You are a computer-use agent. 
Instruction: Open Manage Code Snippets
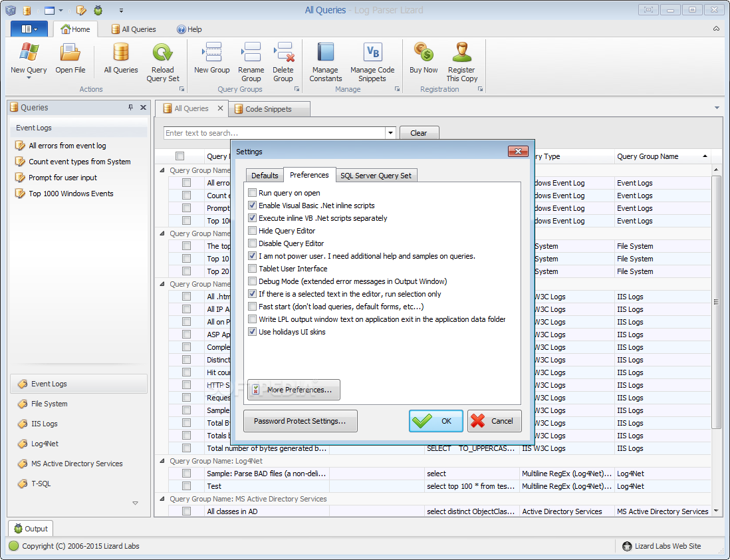point(372,63)
